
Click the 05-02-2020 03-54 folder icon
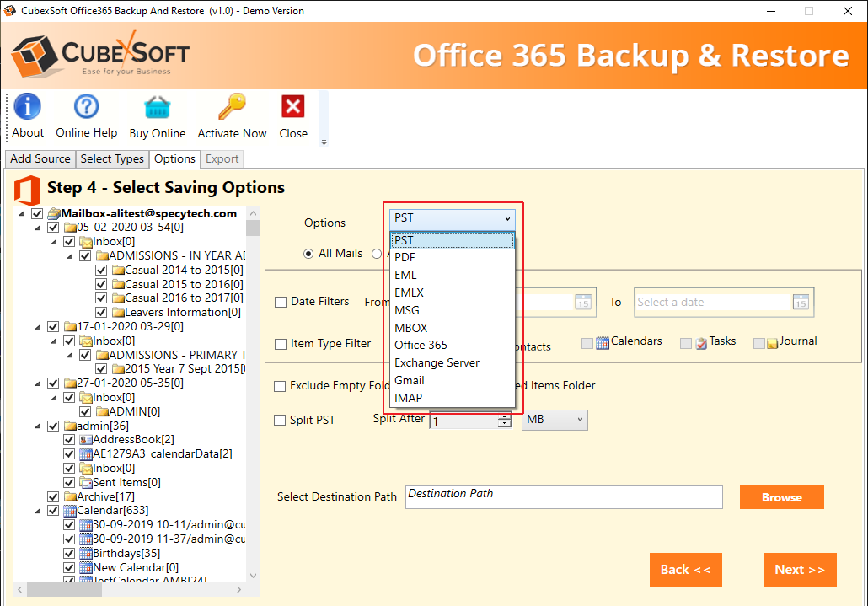click(70, 228)
